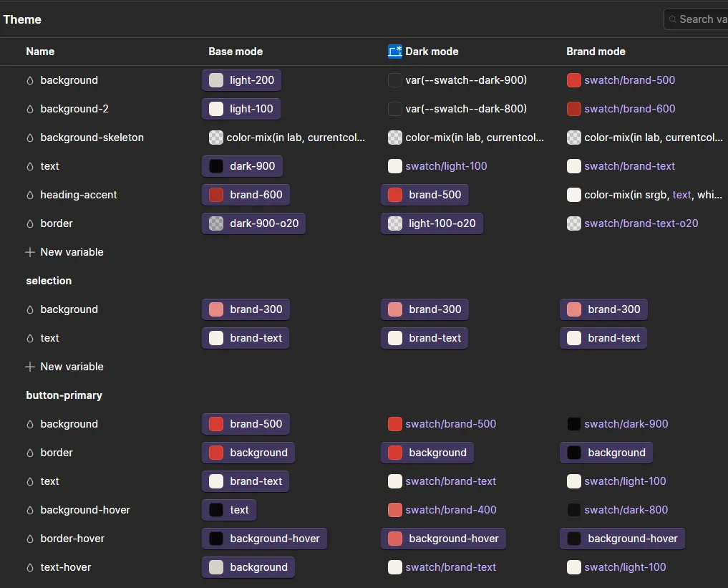Select the Dark mode column header
The height and width of the screenshot is (588, 728).
[432, 52]
